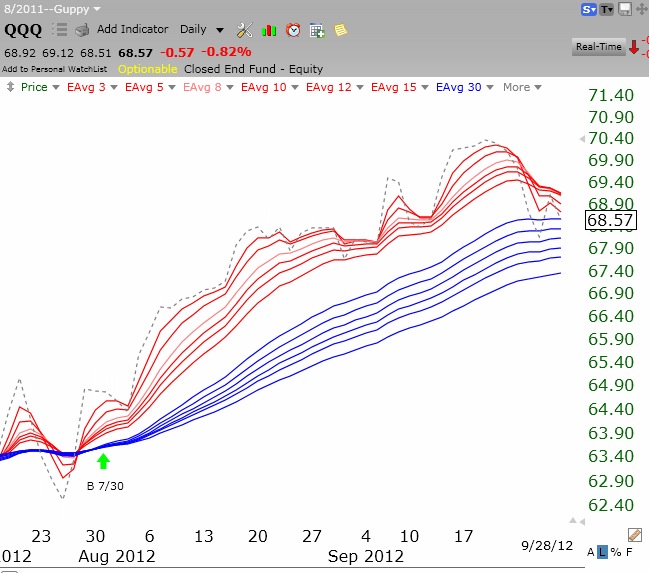Click the floppy disk save icon
The image size is (649, 573).
point(625,9)
